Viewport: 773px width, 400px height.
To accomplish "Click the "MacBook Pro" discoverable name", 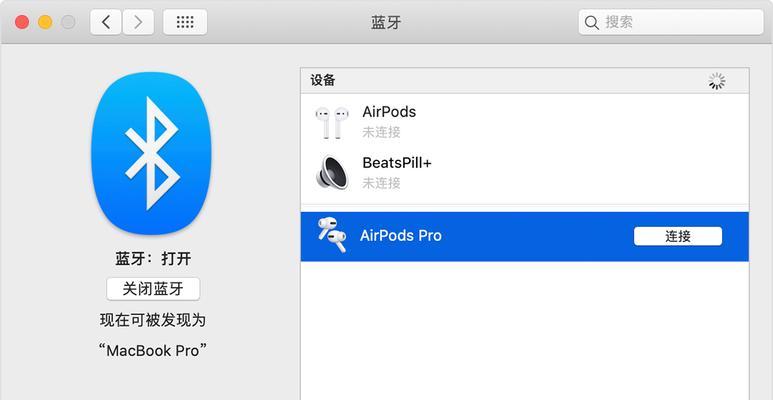I will pos(152,351).
